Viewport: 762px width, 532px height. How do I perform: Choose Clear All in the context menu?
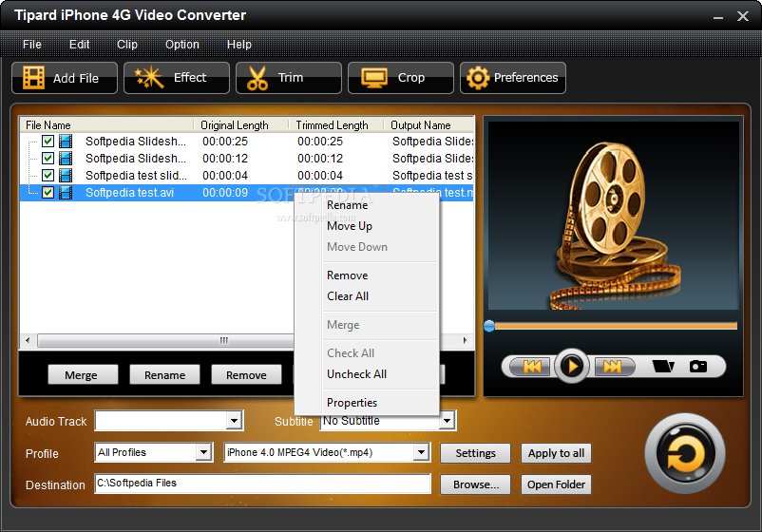tap(367, 296)
